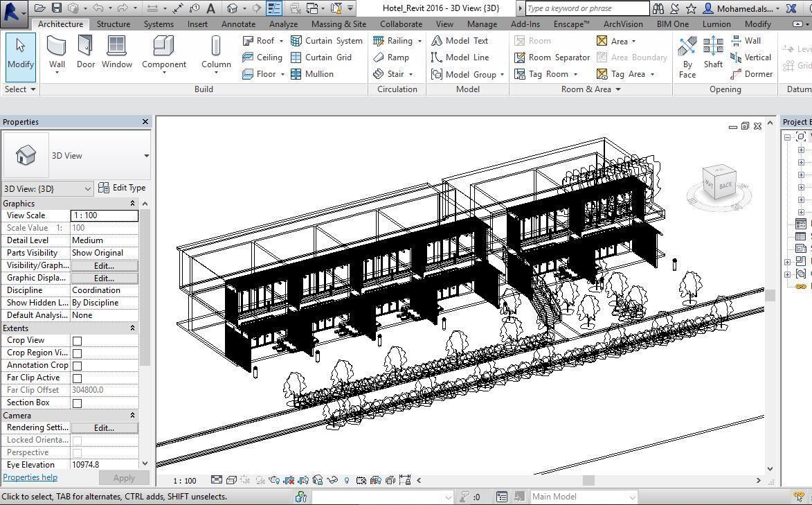Viewport: 812px width, 505px height.
Task: Click Edit button for Rendering Settings
Action: click(104, 427)
